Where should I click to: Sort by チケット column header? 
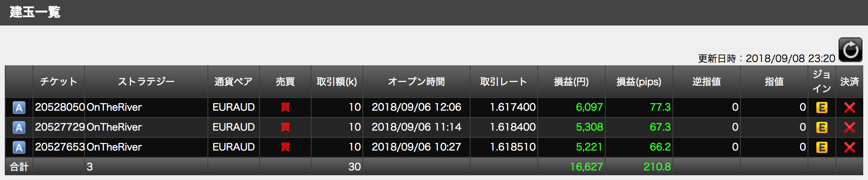tap(59, 82)
